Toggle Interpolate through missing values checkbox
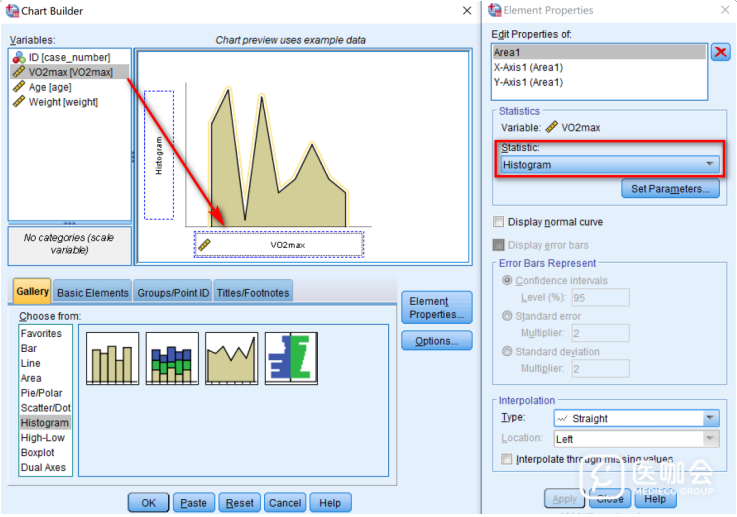Screen dimensions: 737x517 click(508, 460)
